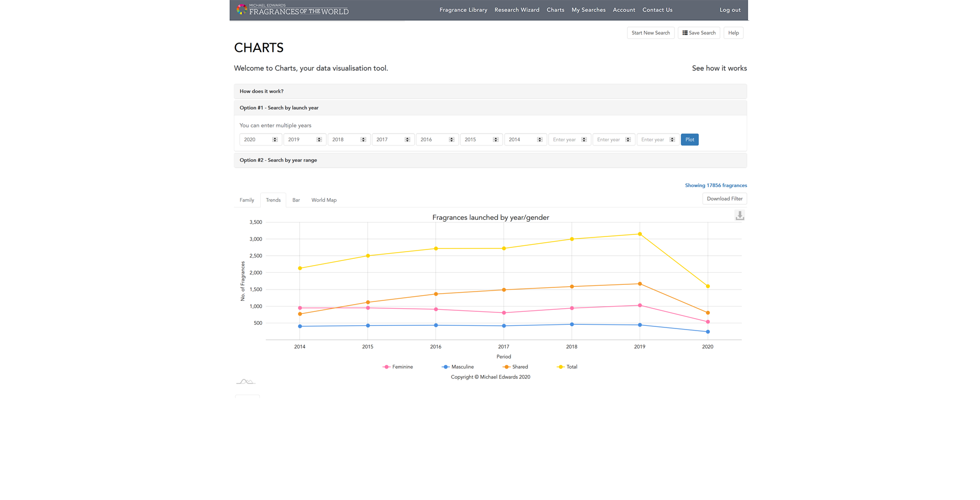This screenshot has height=500, width=980.
Task: Toggle the Shared series orange legend marker
Action: (507, 367)
